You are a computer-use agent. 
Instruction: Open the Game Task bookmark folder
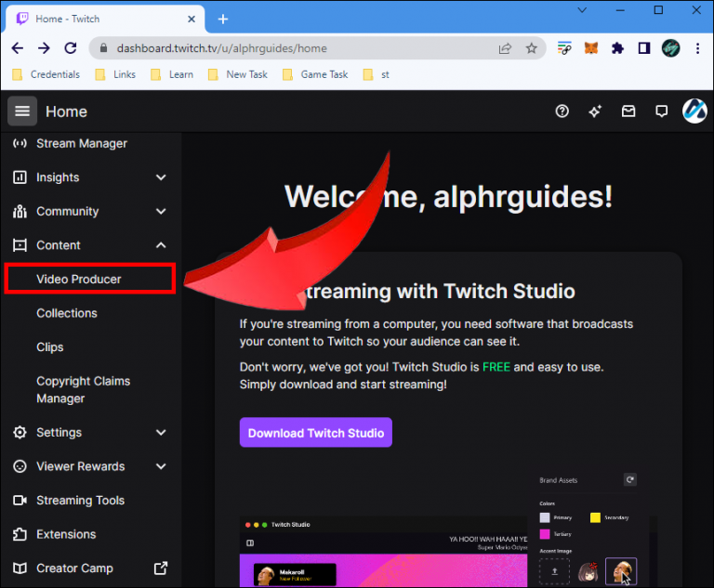click(315, 74)
